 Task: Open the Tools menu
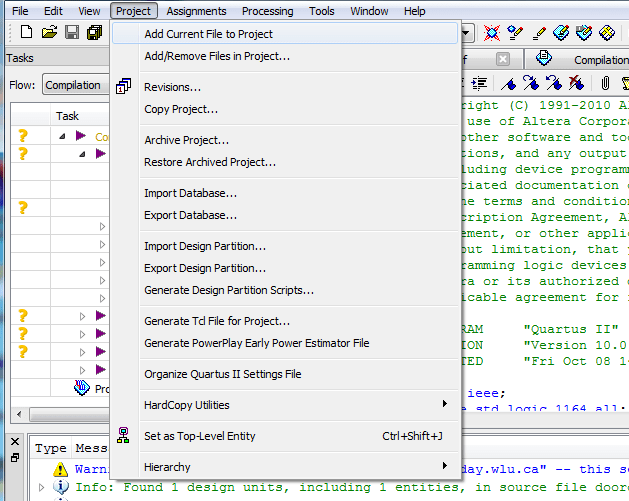click(x=321, y=11)
